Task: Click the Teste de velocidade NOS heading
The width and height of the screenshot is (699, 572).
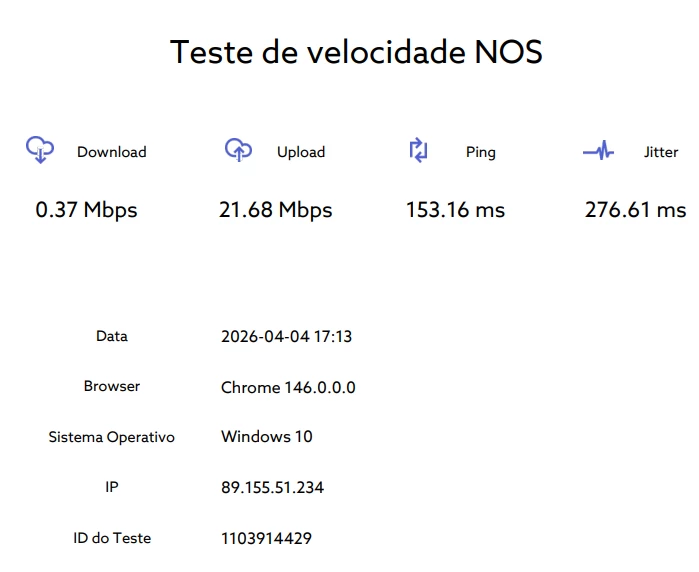Action: tap(356, 51)
